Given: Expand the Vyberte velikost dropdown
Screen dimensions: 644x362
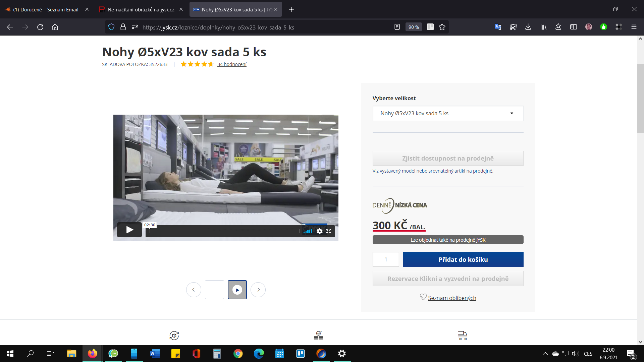Looking at the screenshot, I should click(448, 113).
